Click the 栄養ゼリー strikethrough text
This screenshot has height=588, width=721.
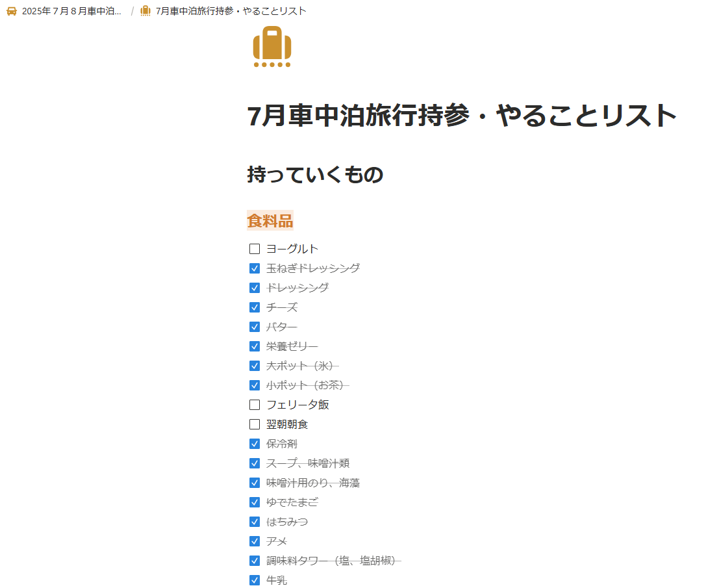click(x=292, y=346)
